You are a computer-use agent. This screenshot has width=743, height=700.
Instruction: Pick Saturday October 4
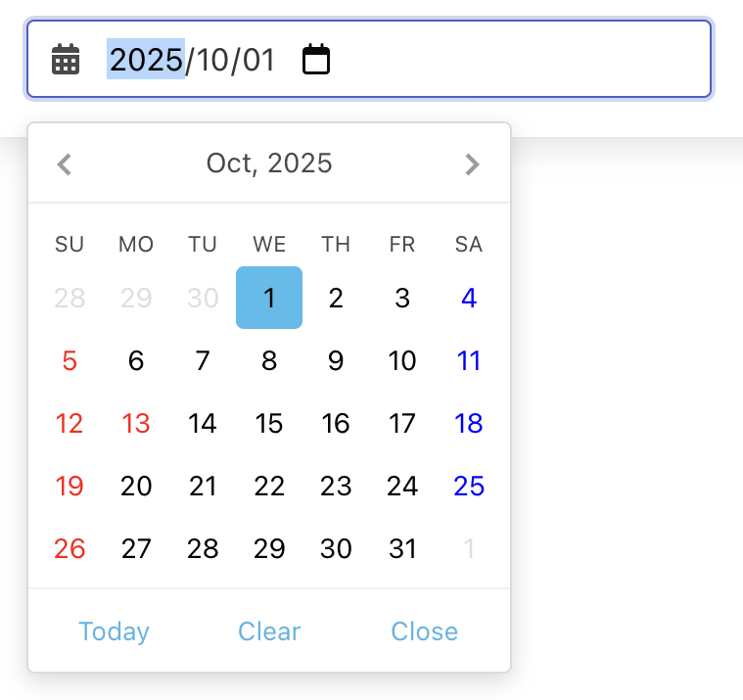[469, 299]
